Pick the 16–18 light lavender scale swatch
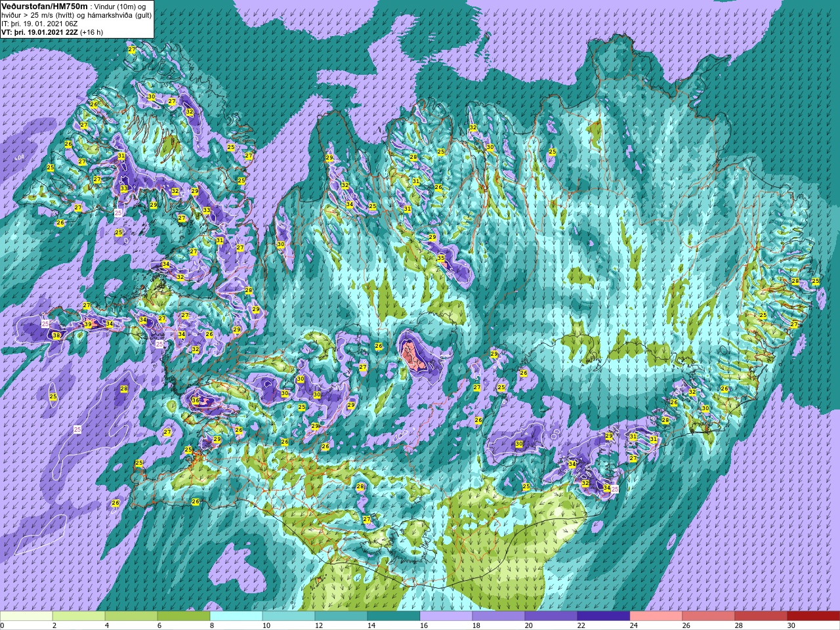Viewport: 840px width, 630px height. (x=446, y=616)
